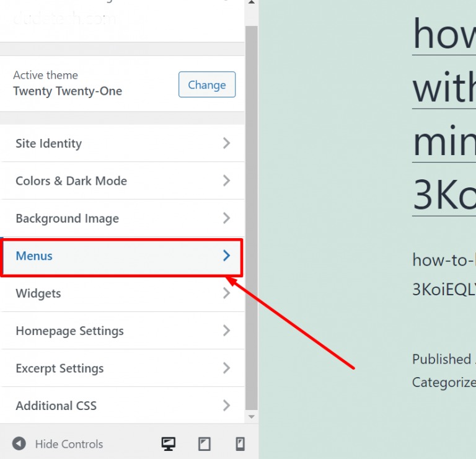The width and height of the screenshot is (476, 459).
Task: Expand the Menus chevron arrow
Action: (x=226, y=256)
